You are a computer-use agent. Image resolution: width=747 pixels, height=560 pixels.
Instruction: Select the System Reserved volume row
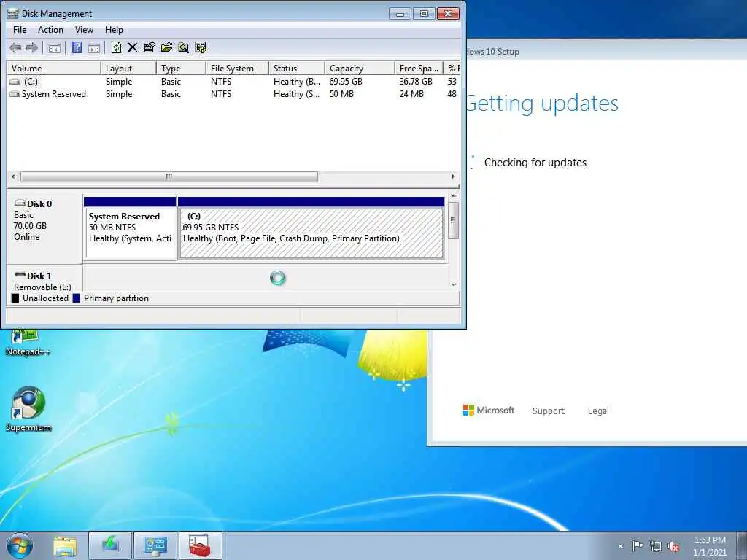tap(233, 94)
